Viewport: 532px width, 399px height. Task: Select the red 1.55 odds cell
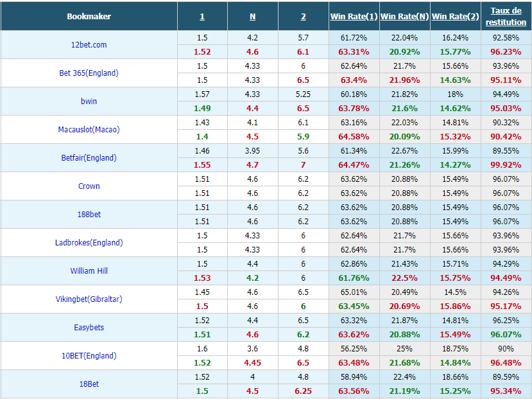pos(202,165)
